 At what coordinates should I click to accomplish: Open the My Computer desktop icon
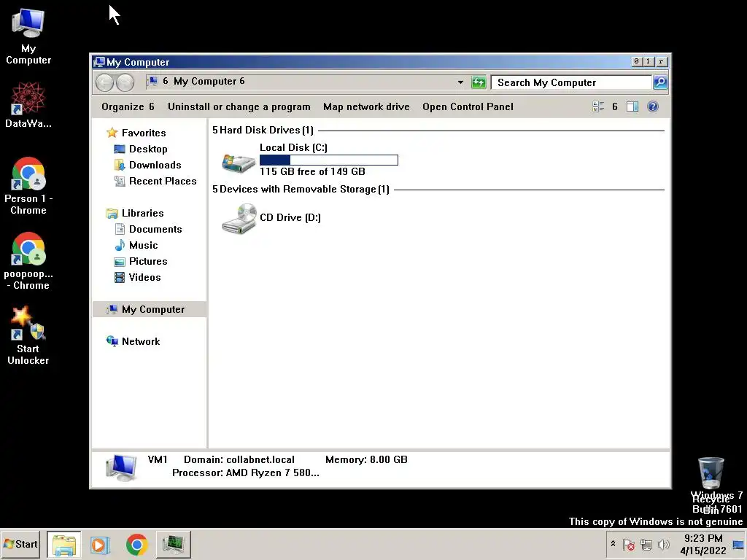point(28,36)
